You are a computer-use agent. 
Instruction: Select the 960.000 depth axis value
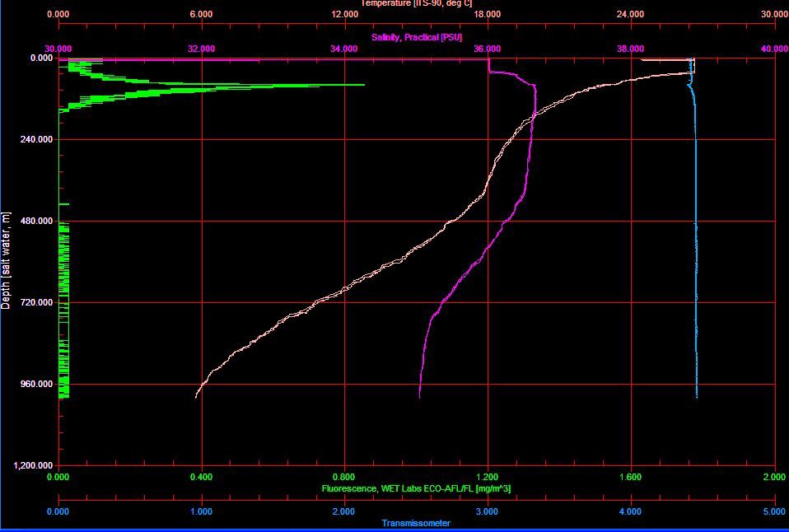point(36,385)
